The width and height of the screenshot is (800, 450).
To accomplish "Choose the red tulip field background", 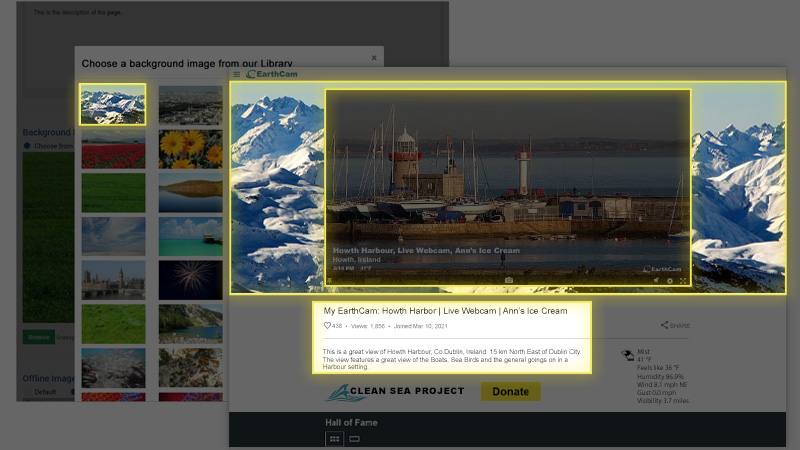I will [x=113, y=149].
